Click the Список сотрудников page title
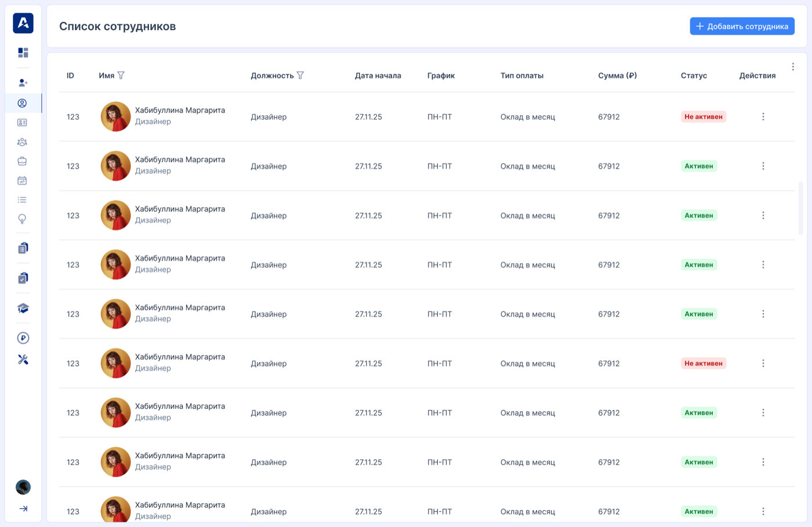 pyautogui.click(x=118, y=26)
